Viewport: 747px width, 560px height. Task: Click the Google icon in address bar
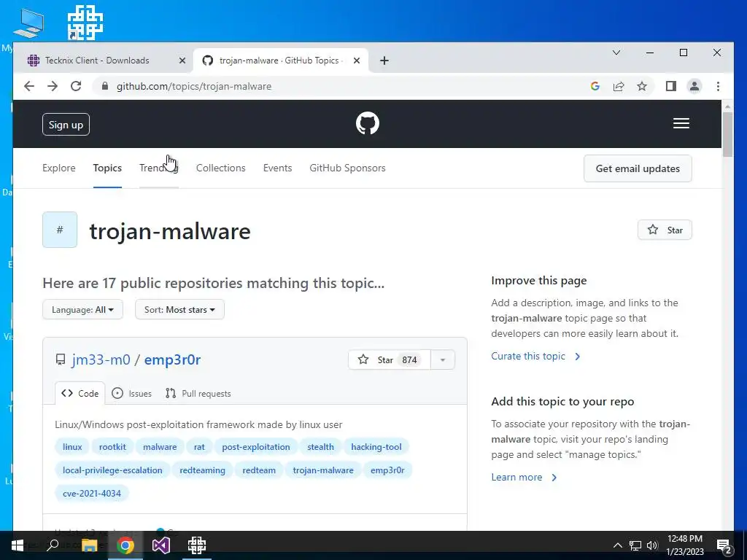(595, 86)
